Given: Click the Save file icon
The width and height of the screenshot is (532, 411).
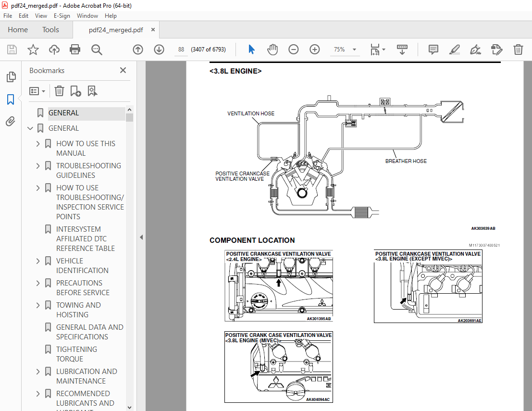Looking at the screenshot, I should (x=12, y=50).
